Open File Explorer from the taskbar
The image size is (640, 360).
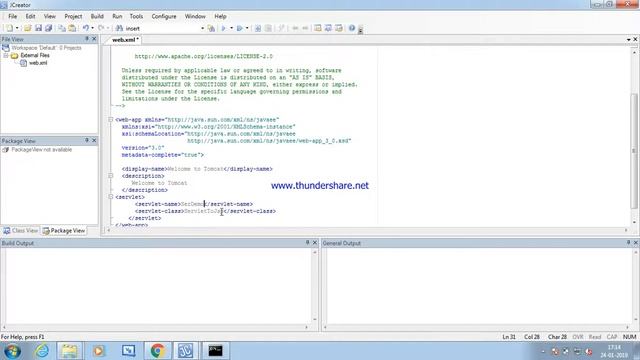pos(69,351)
